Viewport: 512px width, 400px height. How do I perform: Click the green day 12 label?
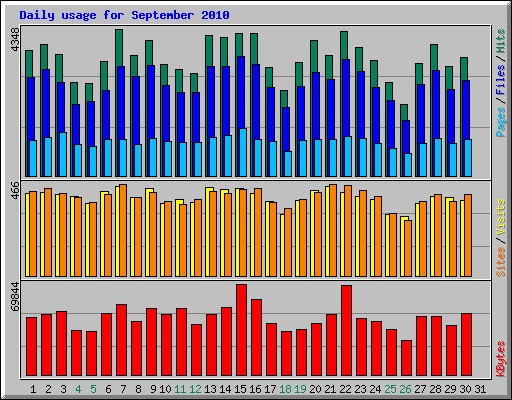[x=195, y=389]
